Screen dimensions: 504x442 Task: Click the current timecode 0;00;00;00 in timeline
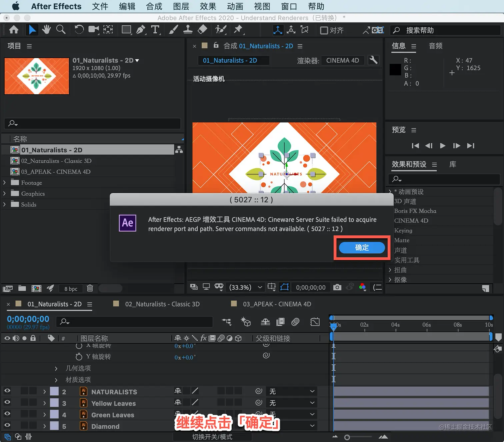click(x=28, y=319)
